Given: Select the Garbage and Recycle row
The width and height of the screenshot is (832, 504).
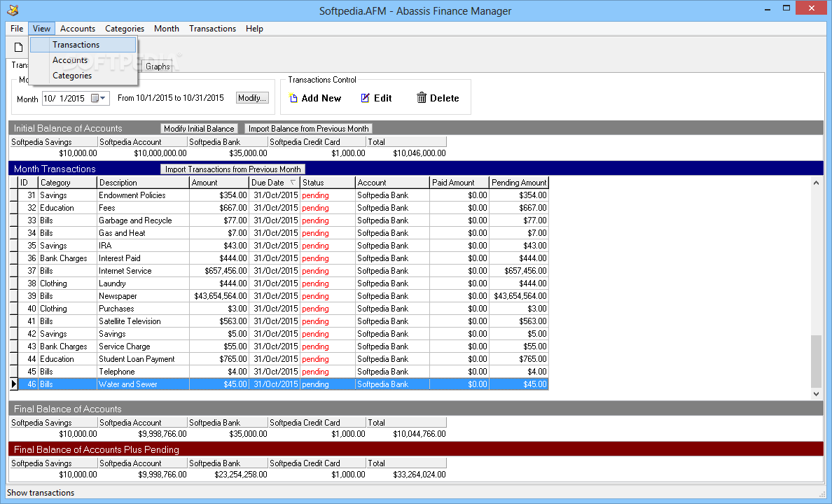Looking at the screenshot, I should point(284,220).
